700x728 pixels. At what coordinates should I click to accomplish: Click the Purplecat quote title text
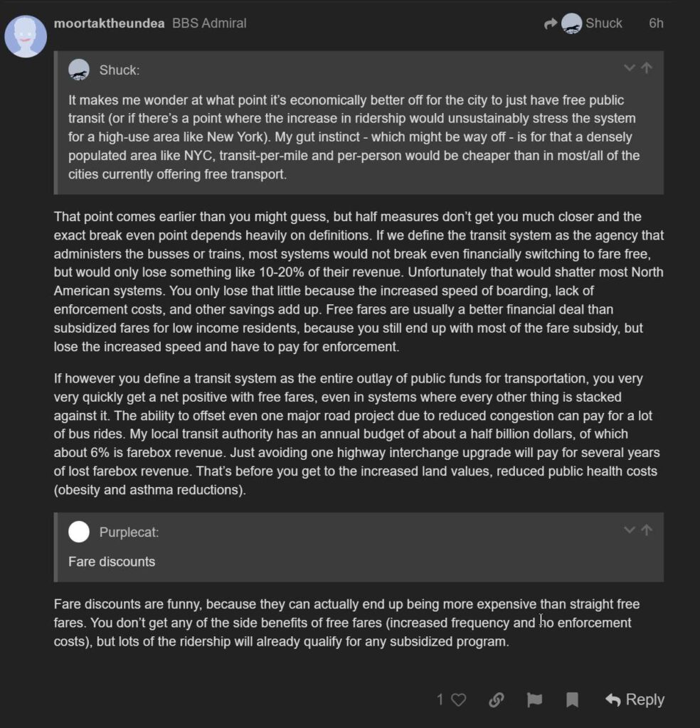coord(129,532)
